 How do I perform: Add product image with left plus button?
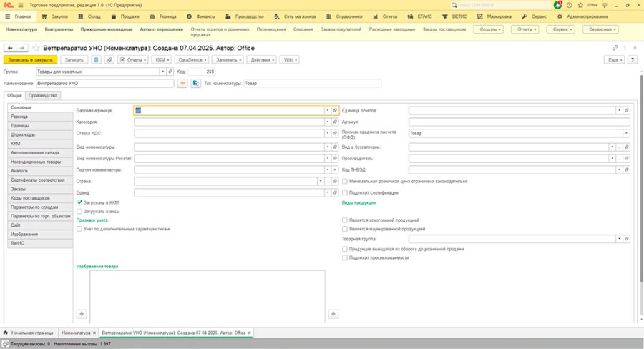[x=82, y=314]
